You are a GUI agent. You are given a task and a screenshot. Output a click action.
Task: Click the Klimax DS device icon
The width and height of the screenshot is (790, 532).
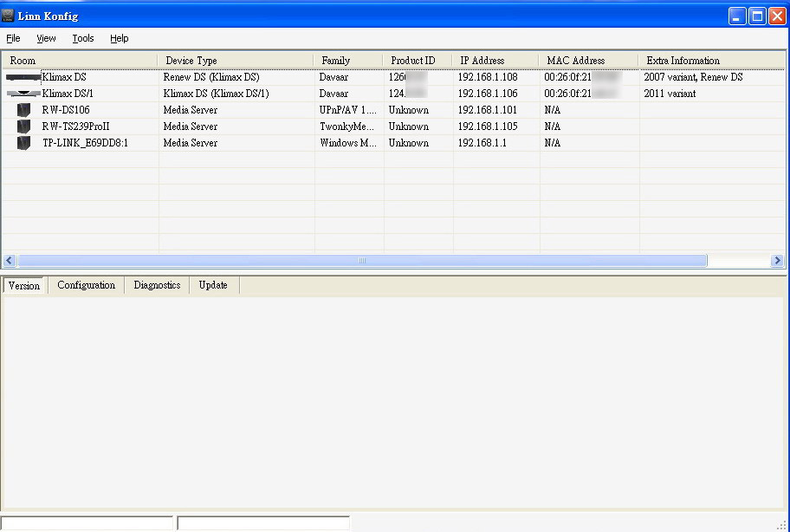click(x=23, y=77)
